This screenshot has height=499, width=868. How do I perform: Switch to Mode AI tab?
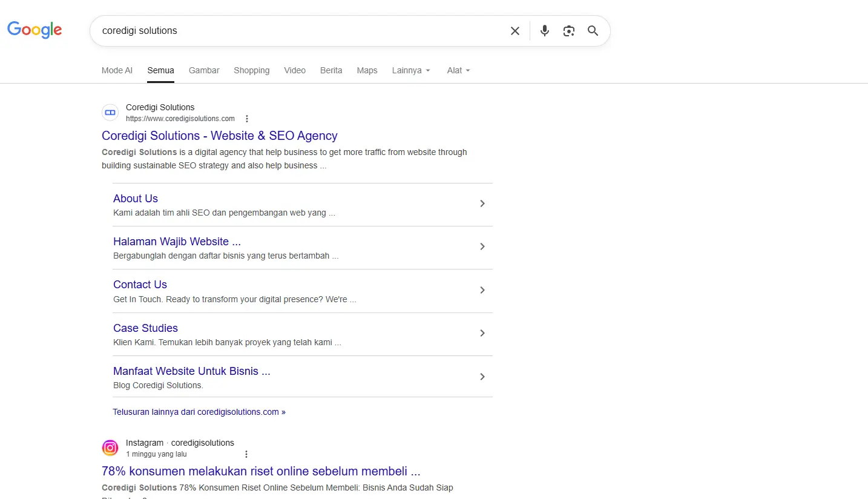[x=117, y=70]
